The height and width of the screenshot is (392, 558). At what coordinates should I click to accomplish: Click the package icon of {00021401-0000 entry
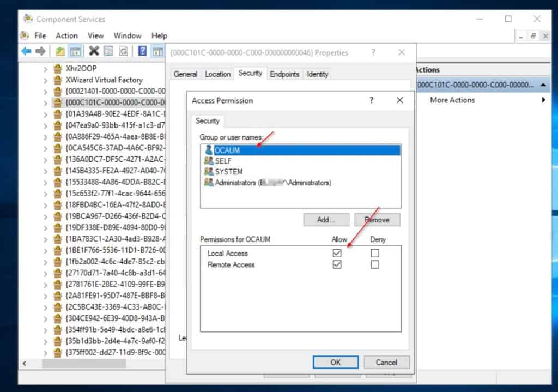pyautogui.click(x=58, y=91)
